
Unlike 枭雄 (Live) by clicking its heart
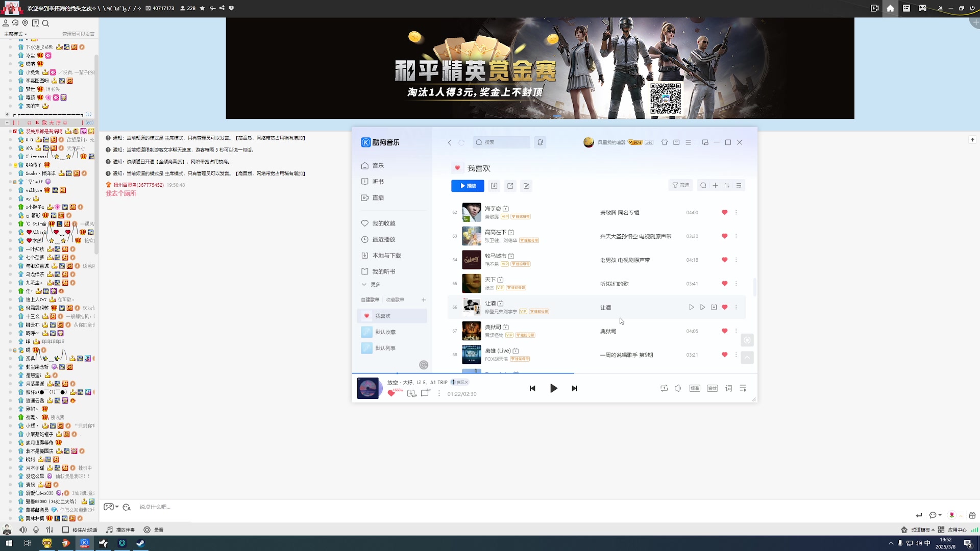[724, 355]
